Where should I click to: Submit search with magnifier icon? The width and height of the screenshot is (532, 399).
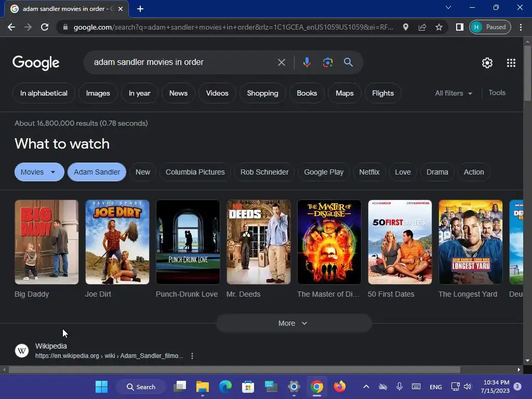pos(348,62)
